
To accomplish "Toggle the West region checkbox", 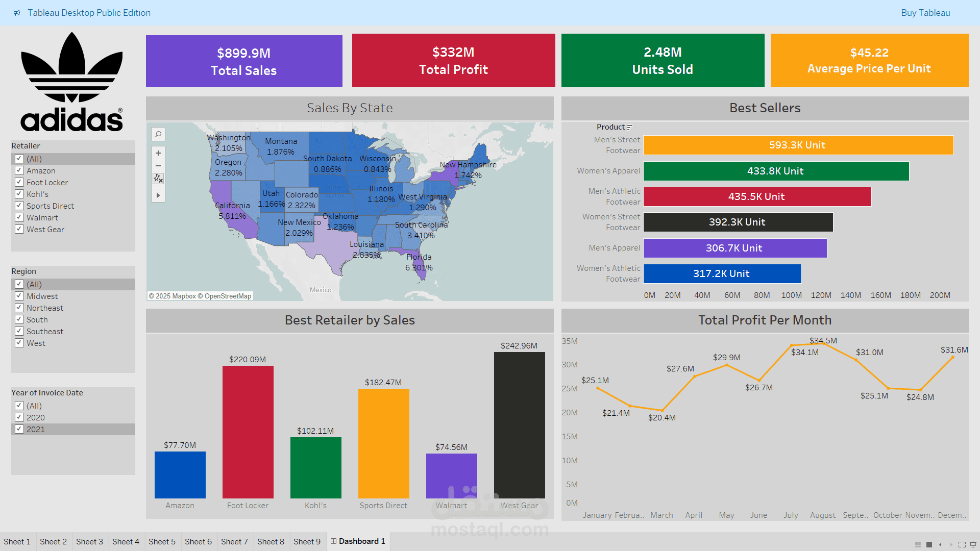I will pyautogui.click(x=19, y=343).
